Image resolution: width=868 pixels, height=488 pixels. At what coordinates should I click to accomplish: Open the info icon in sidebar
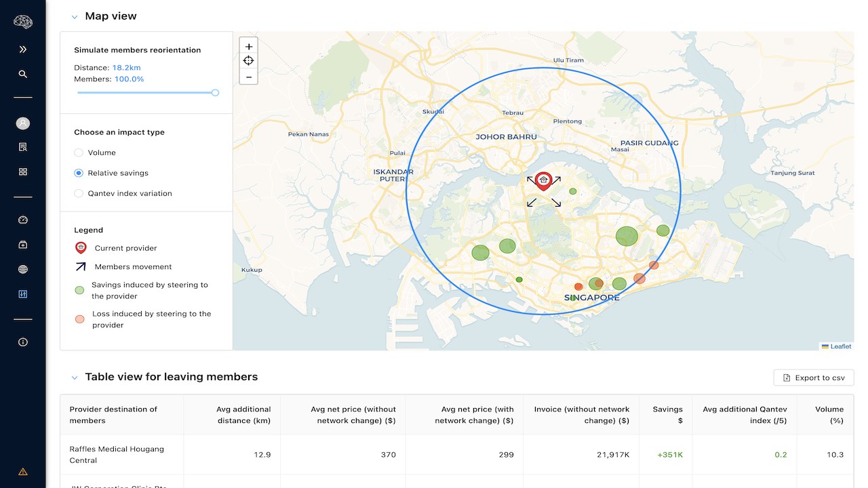[x=23, y=342]
